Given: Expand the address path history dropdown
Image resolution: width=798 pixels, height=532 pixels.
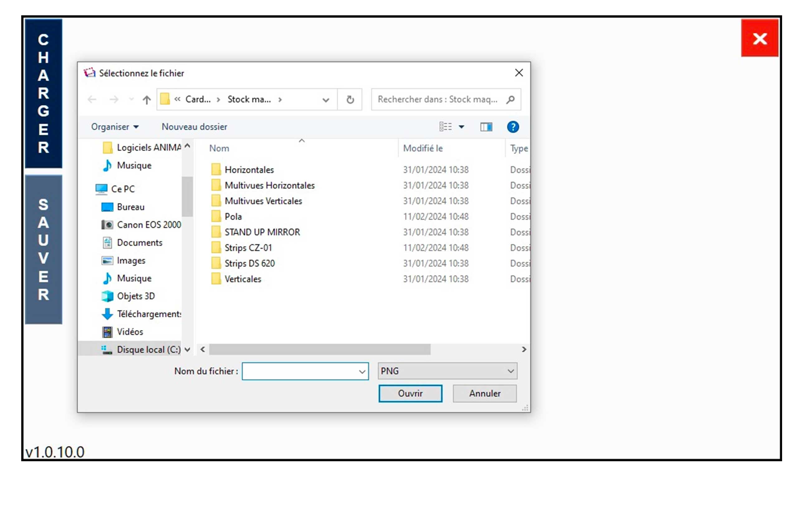Looking at the screenshot, I should 326,100.
